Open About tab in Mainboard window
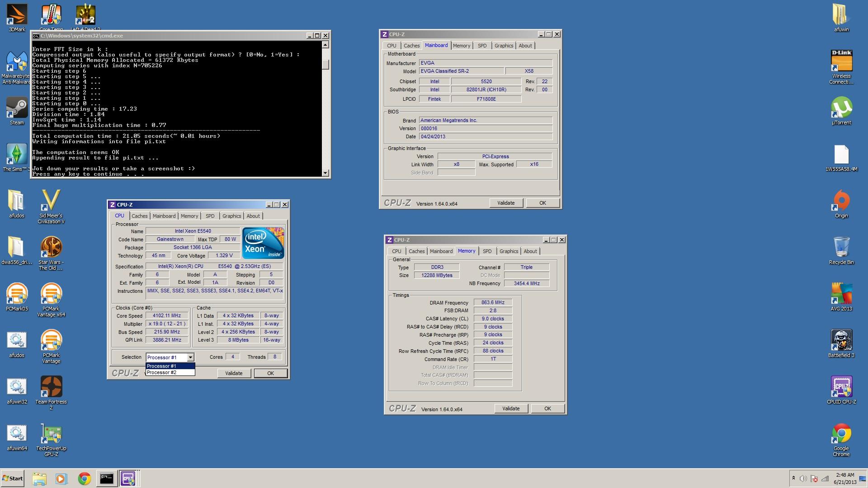868x488 pixels. pos(525,46)
